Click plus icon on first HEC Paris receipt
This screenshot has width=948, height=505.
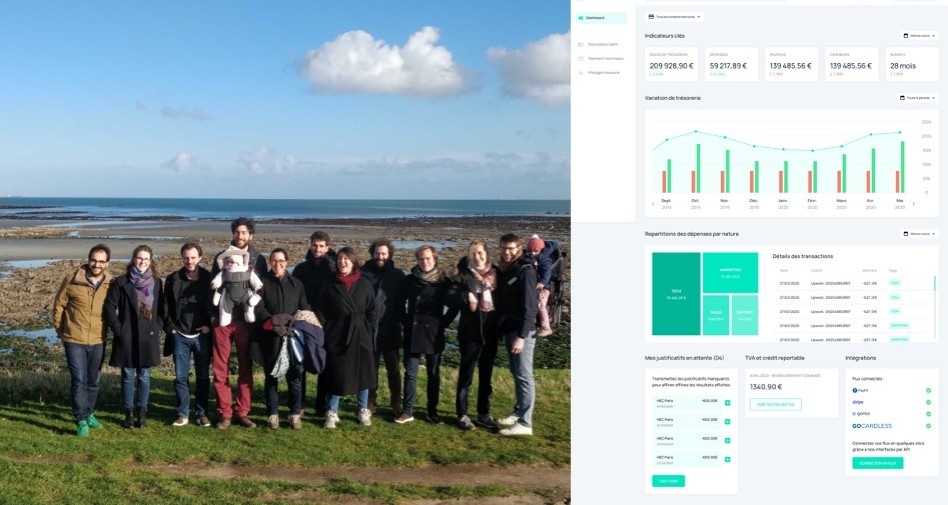point(727,403)
